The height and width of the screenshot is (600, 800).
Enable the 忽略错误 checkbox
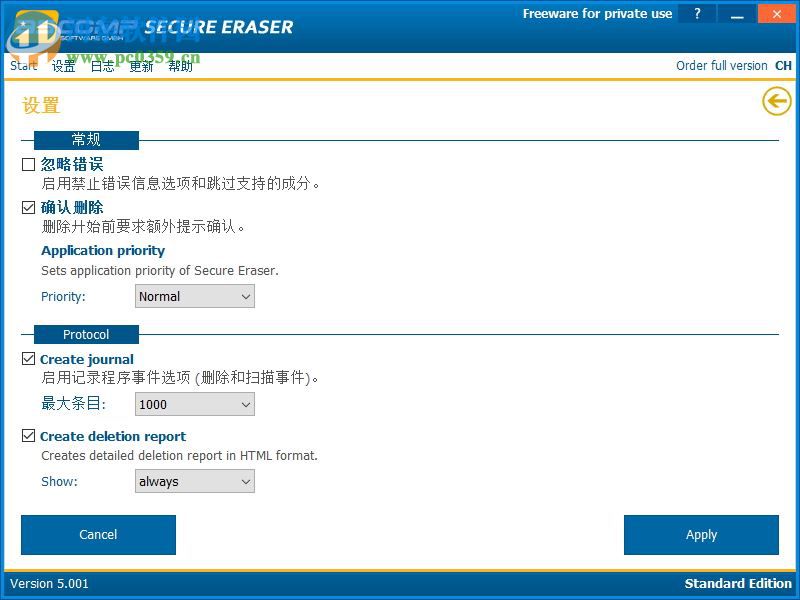(x=28, y=164)
